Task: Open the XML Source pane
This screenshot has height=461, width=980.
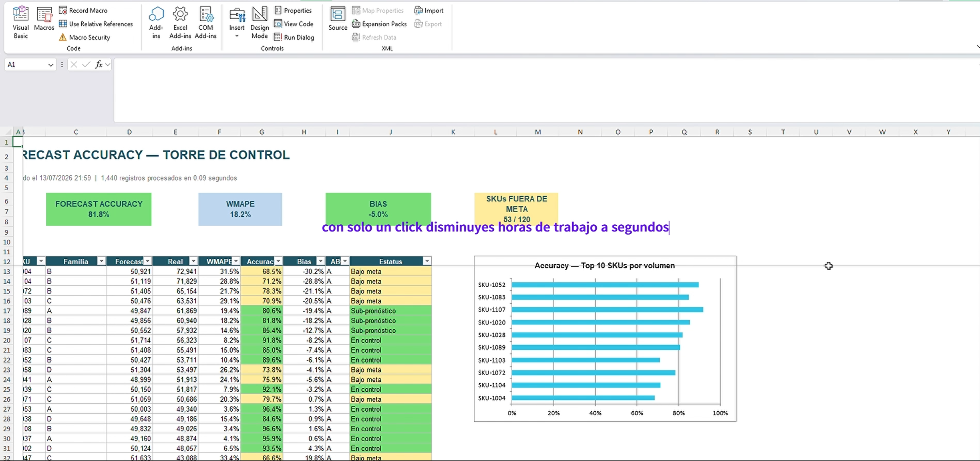Action: tap(338, 19)
